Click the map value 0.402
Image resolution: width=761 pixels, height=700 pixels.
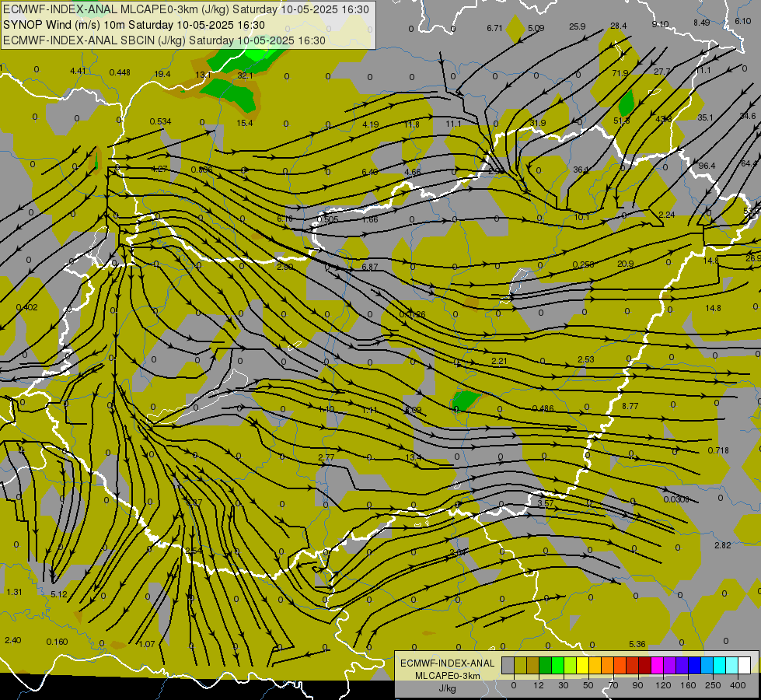(x=26, y=307)
